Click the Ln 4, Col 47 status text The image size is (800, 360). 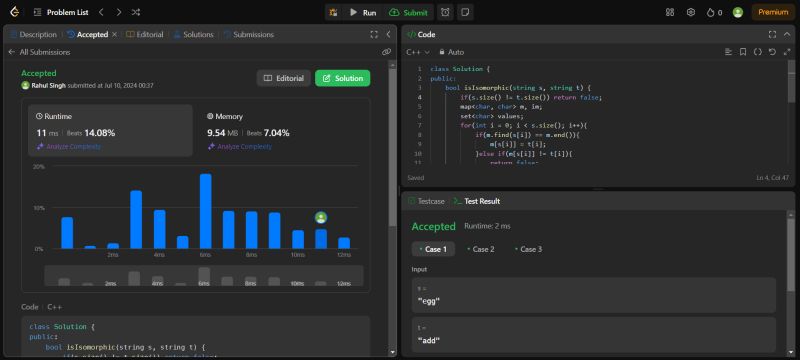coord(773,178)
